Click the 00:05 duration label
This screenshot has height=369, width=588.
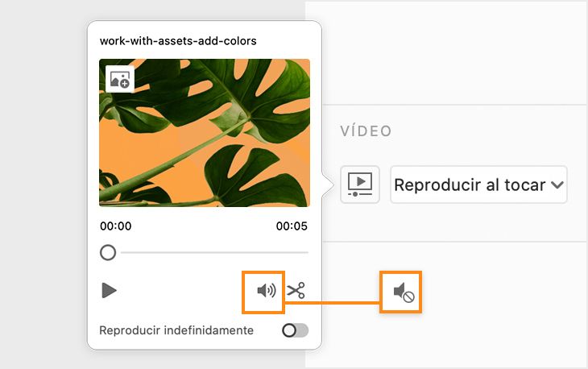click(x=292, y=226)
